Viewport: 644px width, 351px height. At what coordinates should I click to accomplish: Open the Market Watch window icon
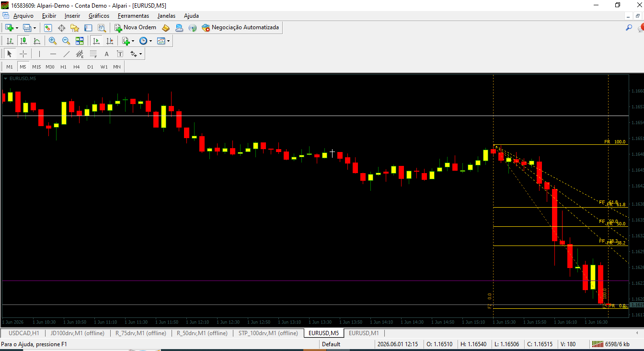point(48,28)
